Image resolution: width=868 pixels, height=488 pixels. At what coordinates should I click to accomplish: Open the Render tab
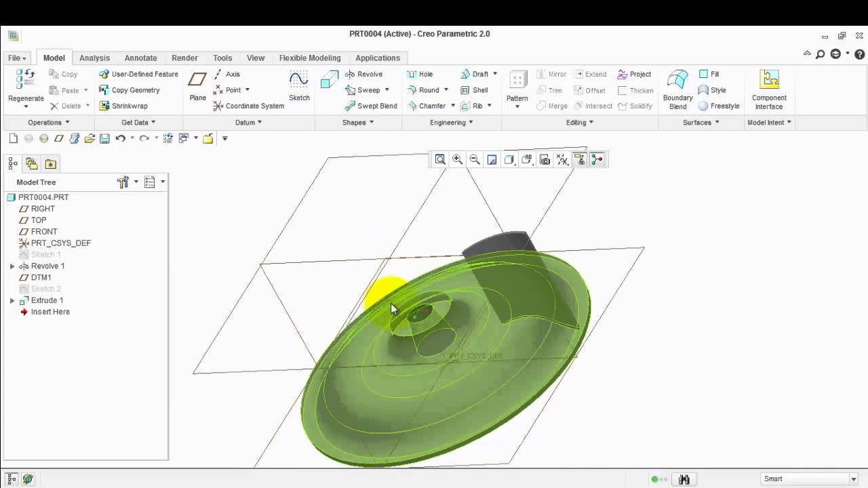pyautogui.click(x=184, y=58)
